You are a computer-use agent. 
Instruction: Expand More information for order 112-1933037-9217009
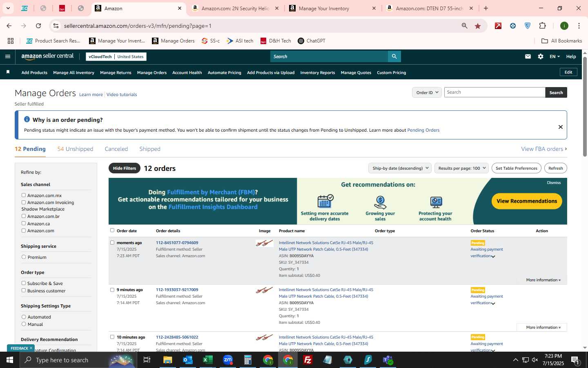[543, 328]
